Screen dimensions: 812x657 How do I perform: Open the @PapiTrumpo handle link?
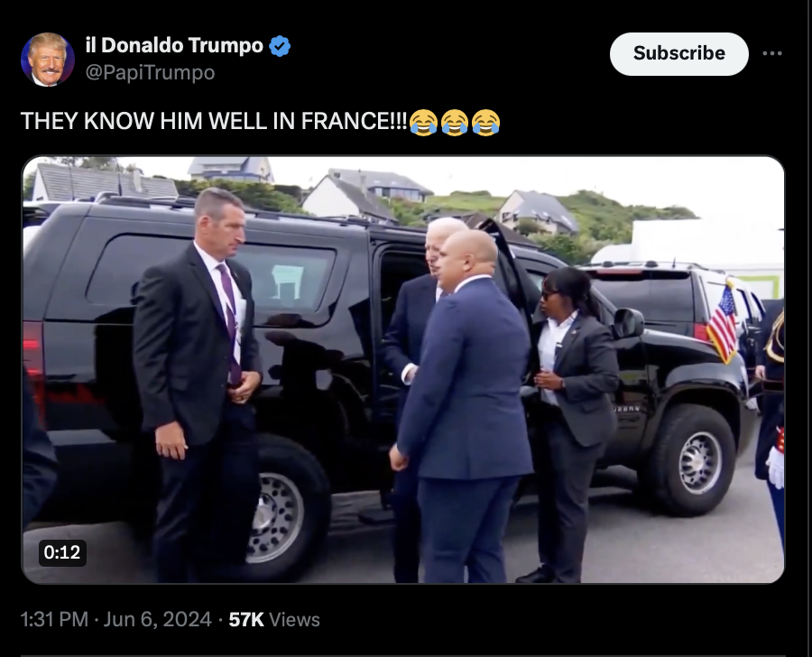point(150,72)
